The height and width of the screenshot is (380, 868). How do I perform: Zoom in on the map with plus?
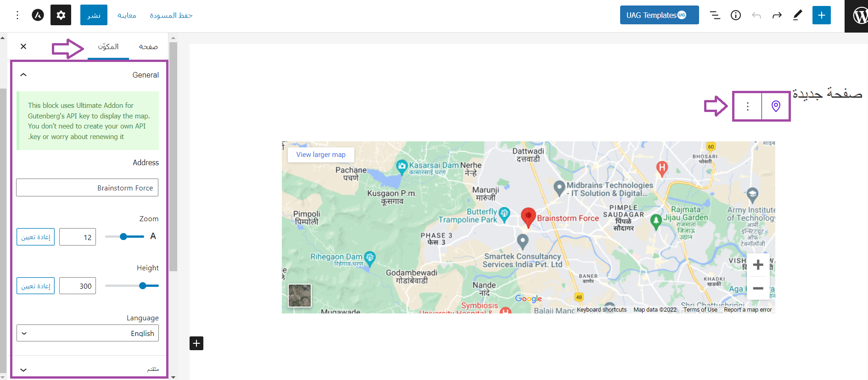pyautogui.click(x=758, y=265)
